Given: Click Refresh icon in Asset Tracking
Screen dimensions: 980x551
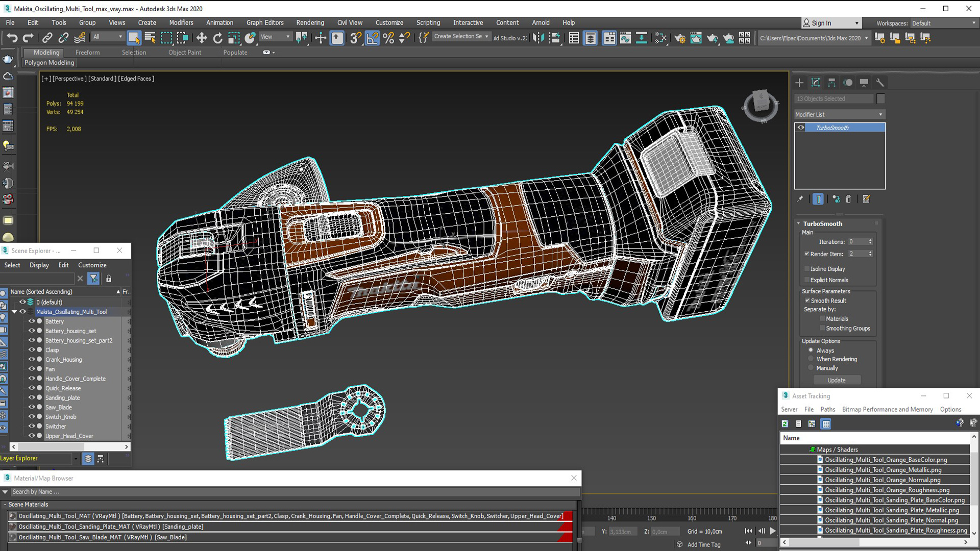Looking at the screenshot, I should [785, 423].
